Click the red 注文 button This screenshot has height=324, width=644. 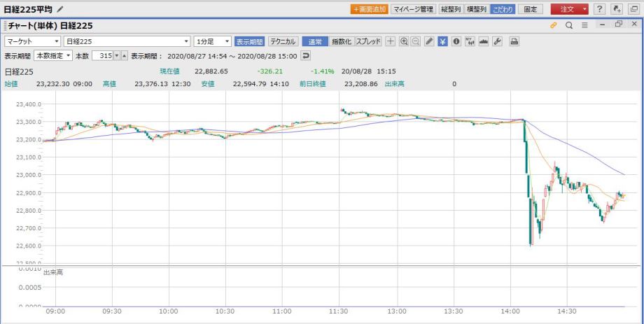click(566, 9)
